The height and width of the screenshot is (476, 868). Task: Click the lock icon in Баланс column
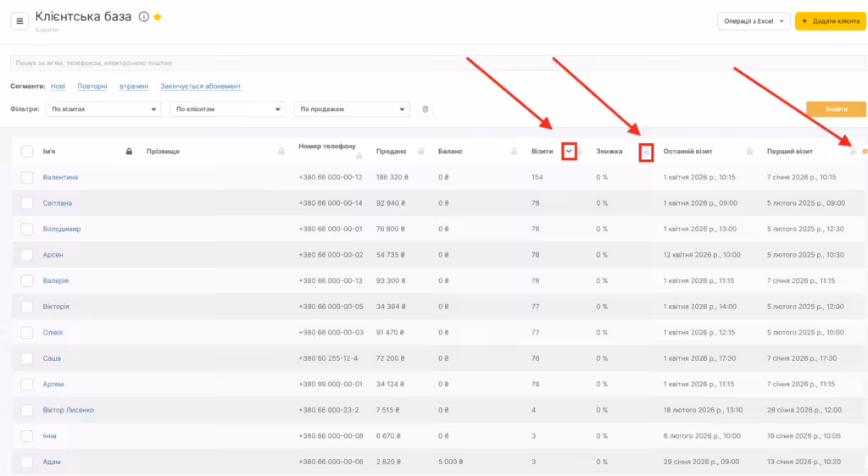514,152
